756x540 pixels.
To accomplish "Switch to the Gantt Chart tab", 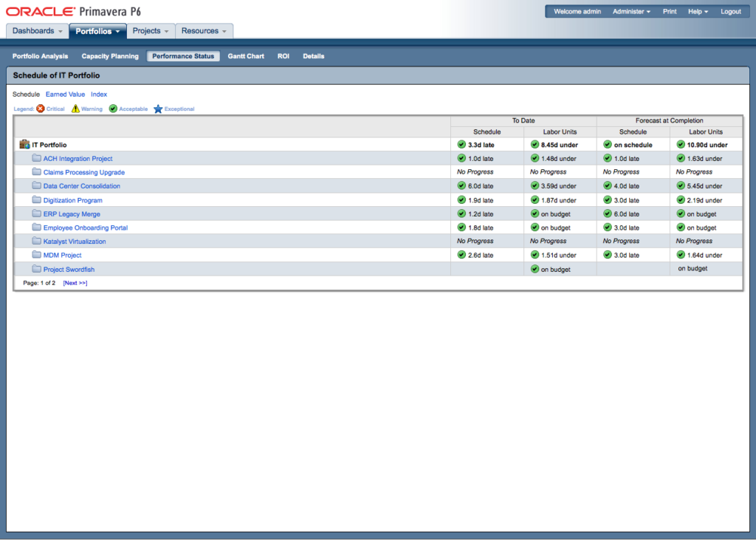I will (x=245, y=55).
